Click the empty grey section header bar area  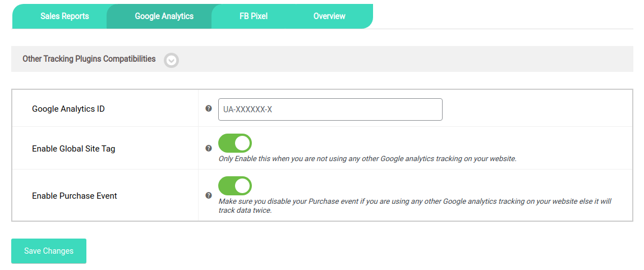click(404, 59)
